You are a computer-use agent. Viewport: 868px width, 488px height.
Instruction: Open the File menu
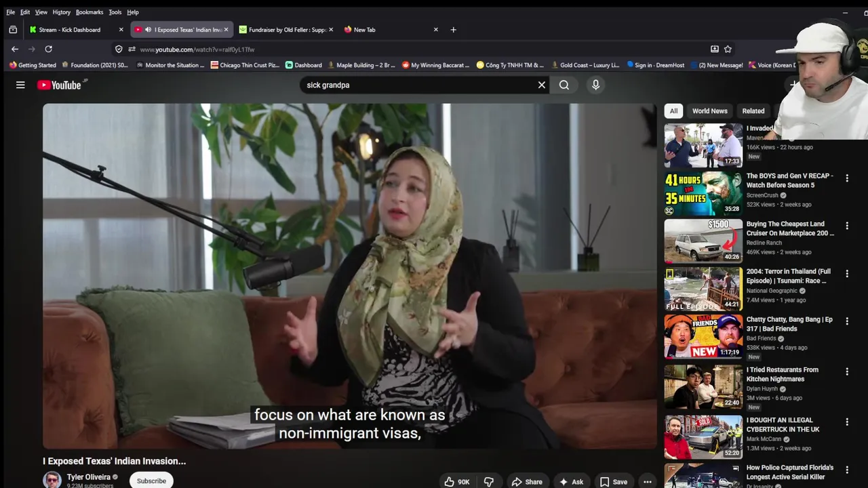(x=10, y=12)
